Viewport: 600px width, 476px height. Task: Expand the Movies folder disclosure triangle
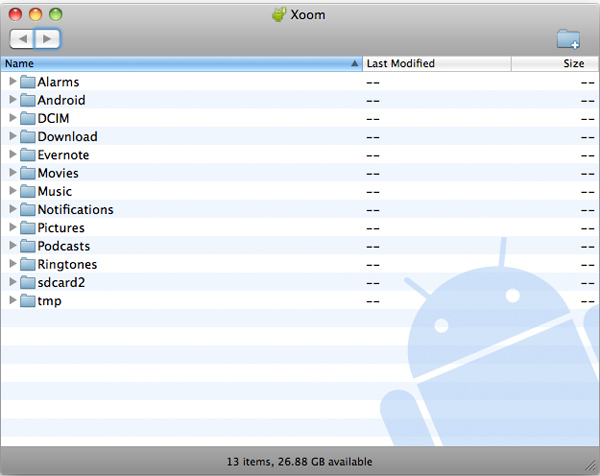click(x=13, y=173)
